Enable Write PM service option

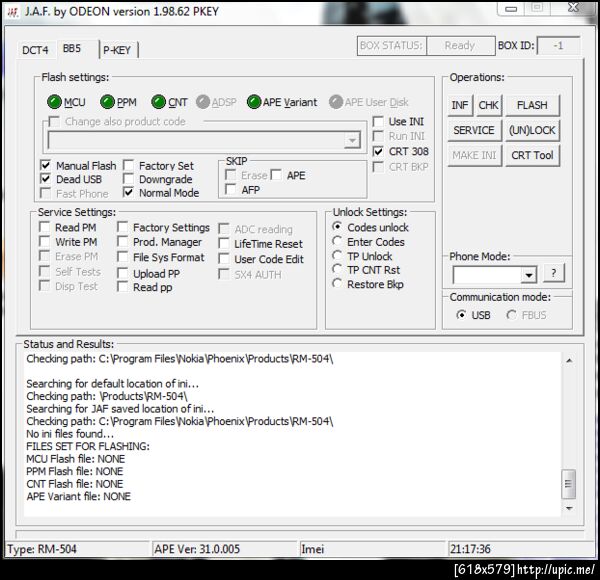44,241
